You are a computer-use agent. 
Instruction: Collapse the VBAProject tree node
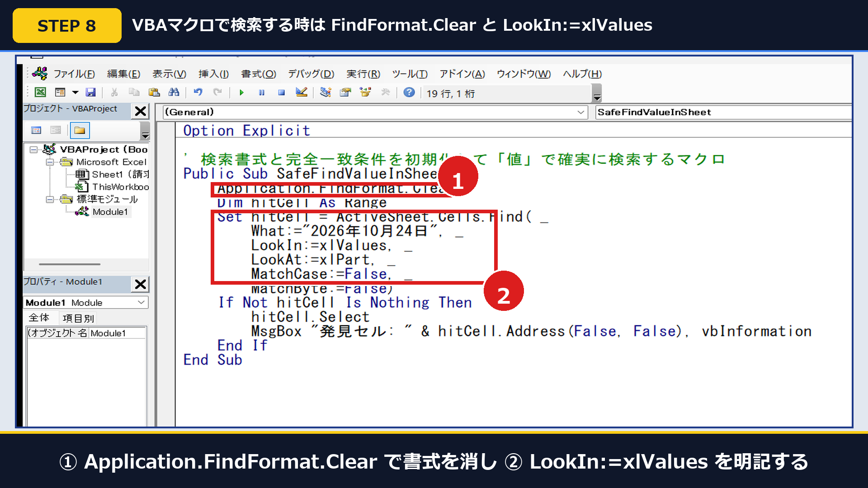click(x=33, y=150)
